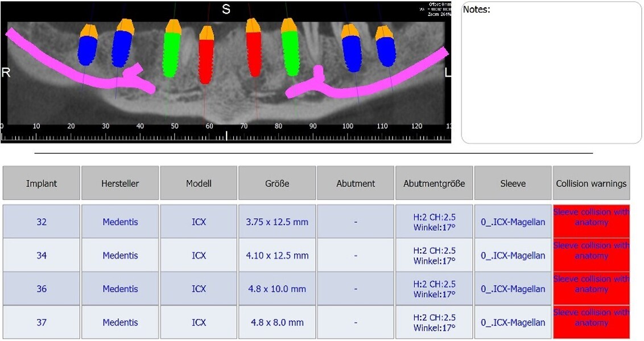The image size is (644, 341).
Task: Click the 4.8 x 10.0 mm size cell
Action: tap(277, 289)
